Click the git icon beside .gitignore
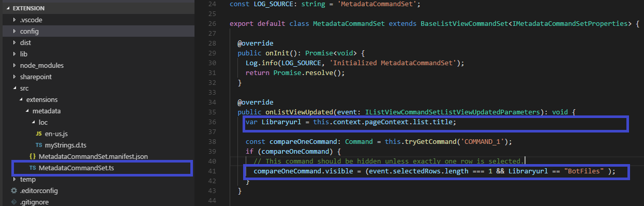The height and width of the screenshot is (206, 644). point(14,202)
